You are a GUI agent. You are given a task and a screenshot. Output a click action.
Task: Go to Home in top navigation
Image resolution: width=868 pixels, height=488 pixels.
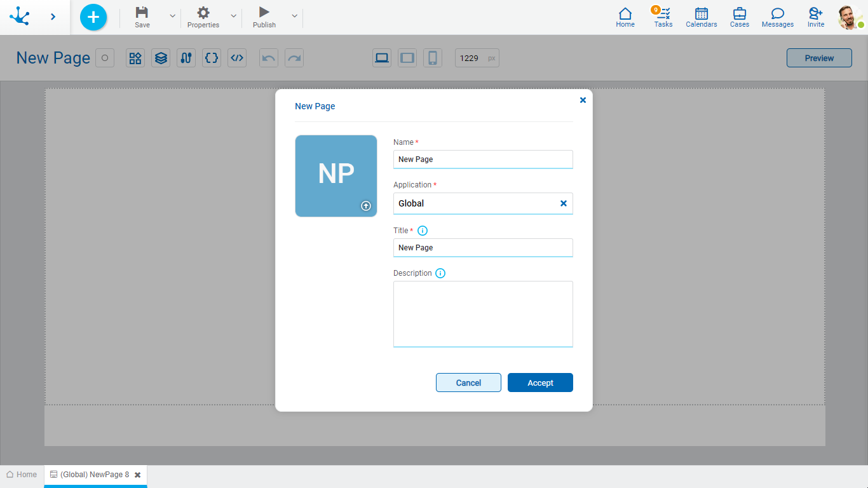(x=625, y=17)
